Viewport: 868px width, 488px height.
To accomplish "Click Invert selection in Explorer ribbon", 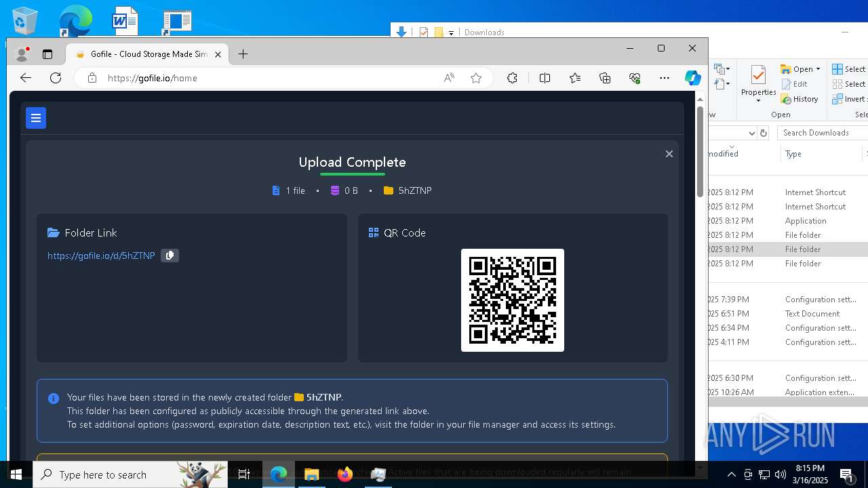I will 849,99.
